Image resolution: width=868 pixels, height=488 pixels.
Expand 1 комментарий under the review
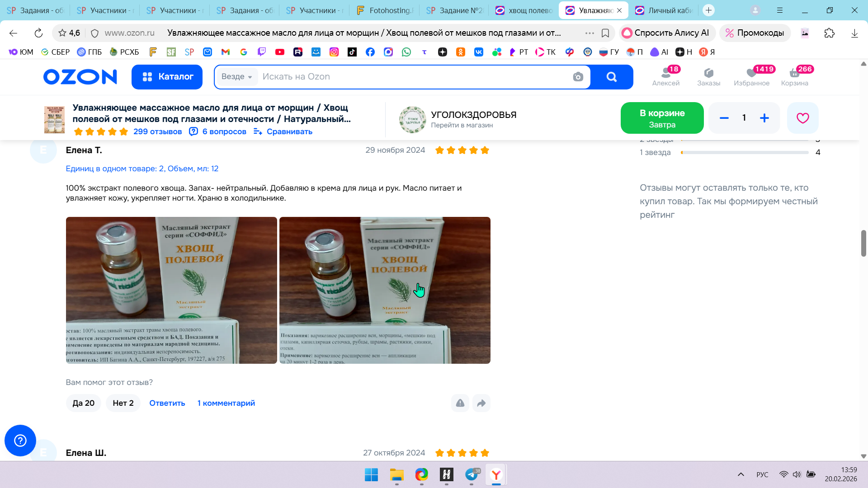(226, 403)
